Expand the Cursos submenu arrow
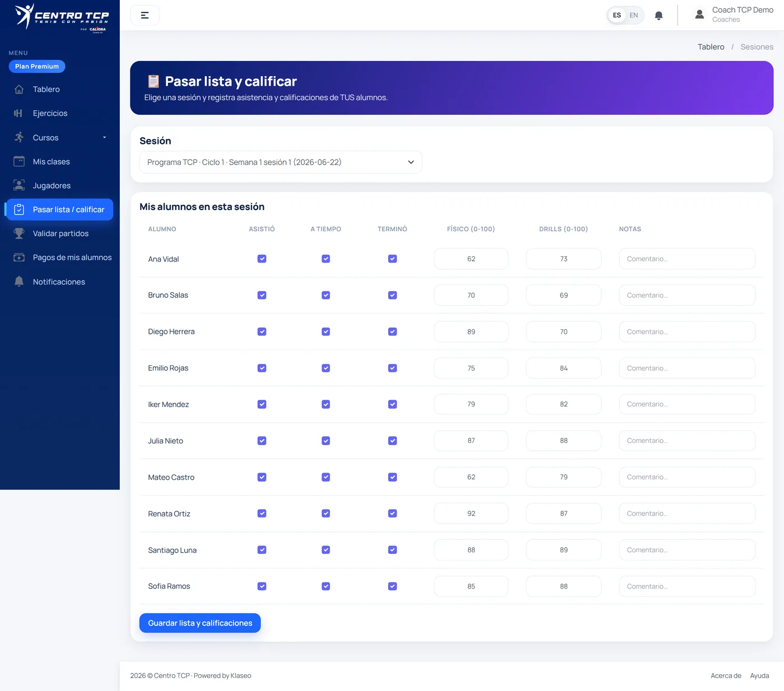This screenshot has height=691, width=784. coord(104,138)
